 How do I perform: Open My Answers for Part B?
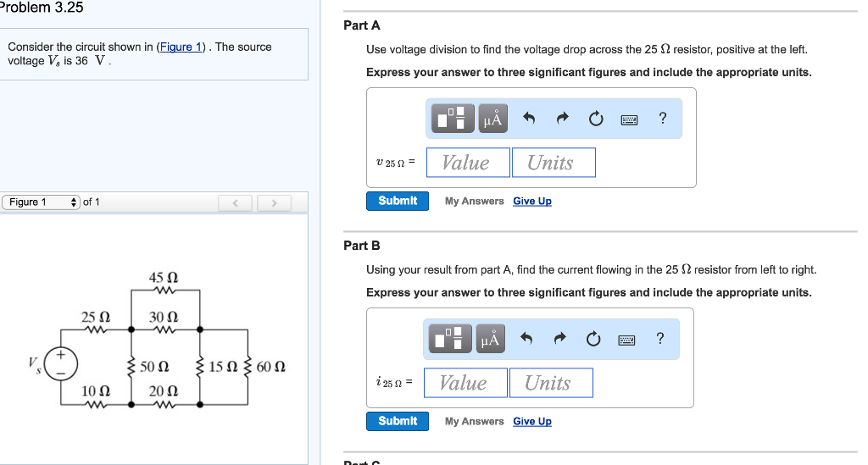[x=475, y=421]
